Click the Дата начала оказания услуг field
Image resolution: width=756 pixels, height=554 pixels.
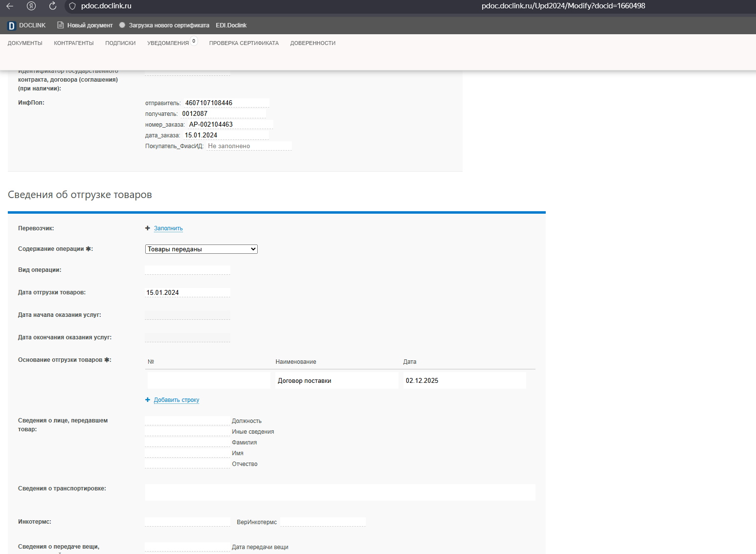click(x=188, y=315)
